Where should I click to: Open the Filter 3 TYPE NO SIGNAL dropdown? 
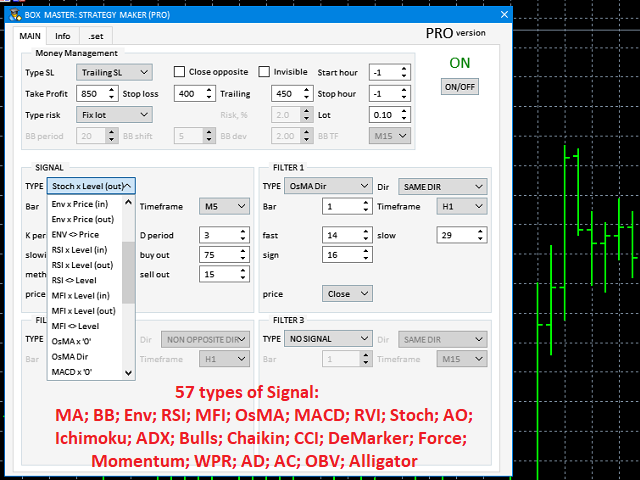328,339
